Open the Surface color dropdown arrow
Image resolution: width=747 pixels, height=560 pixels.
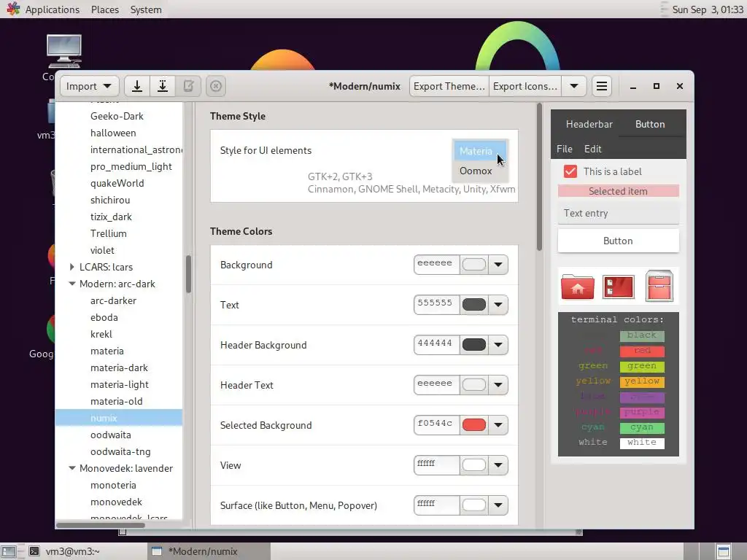click(498, 505)
